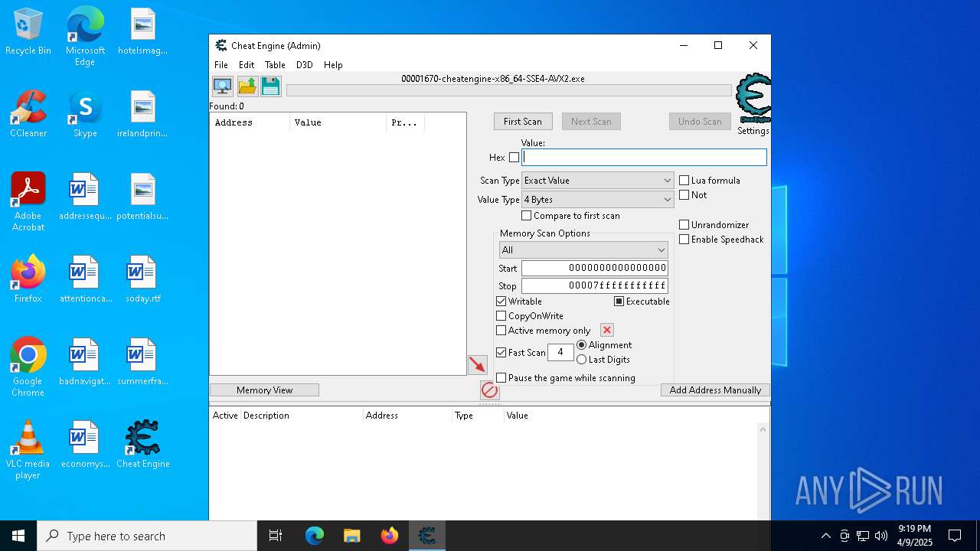
Task: Click the red X next to Active memory only
Action: point(607,330)
